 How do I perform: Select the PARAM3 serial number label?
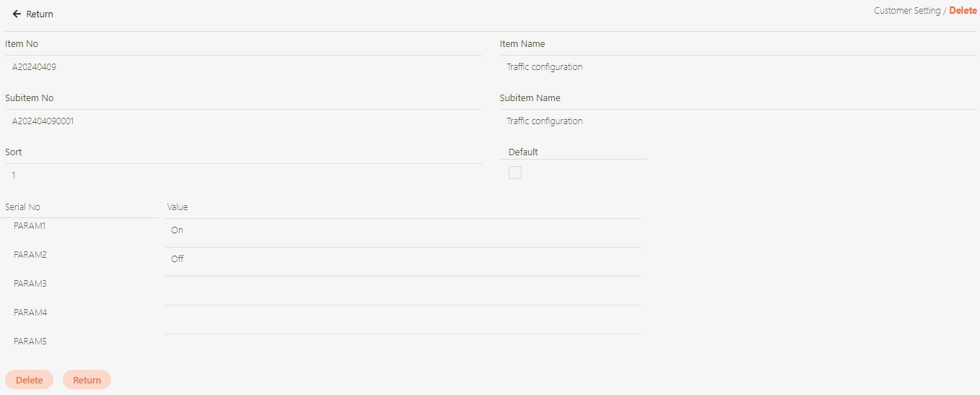30,284
